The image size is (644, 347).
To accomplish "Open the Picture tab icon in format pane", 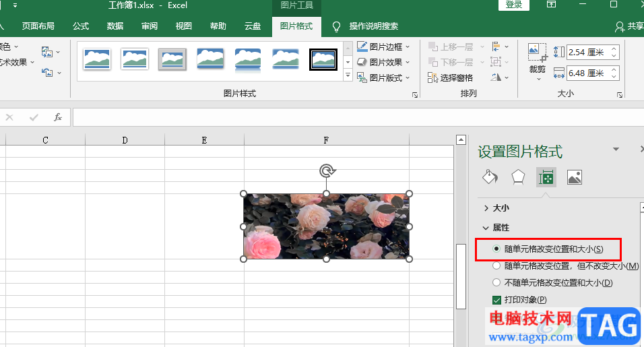I will (574, 177).
